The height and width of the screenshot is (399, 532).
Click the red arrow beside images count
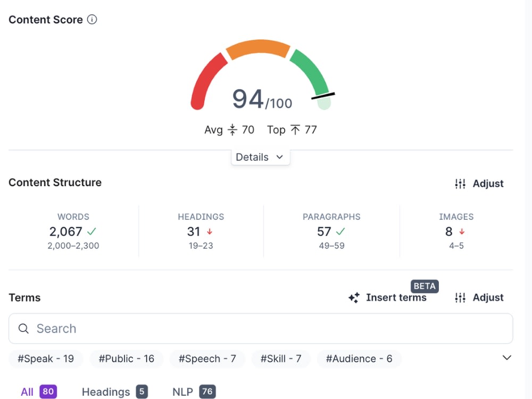(462, 232)
